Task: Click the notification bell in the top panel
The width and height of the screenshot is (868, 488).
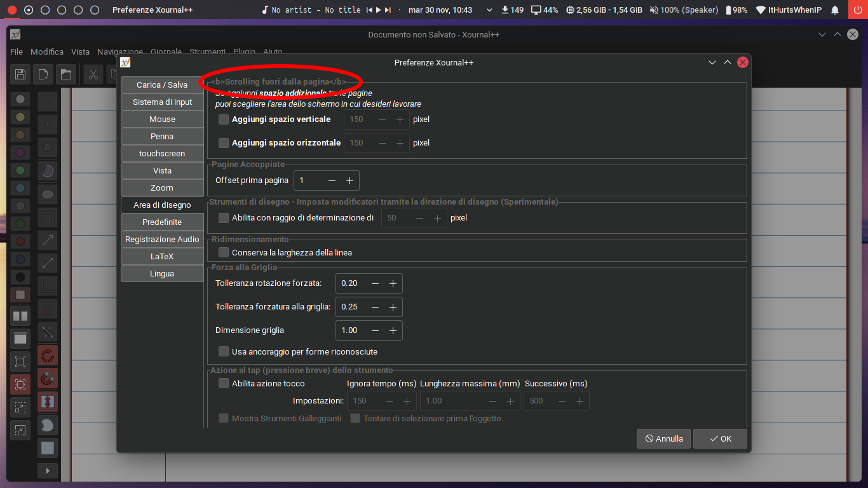Action: pos(835,10)
